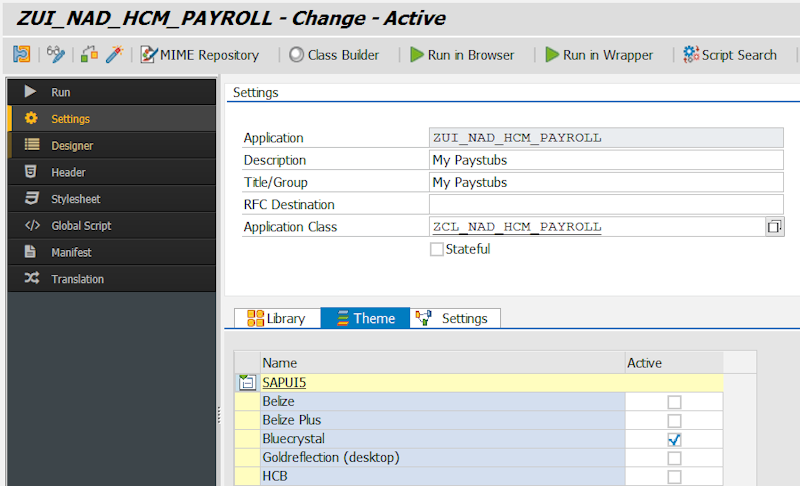This screenshot has width=800, height=486.
Task: Click the display/change glasses-pencil toolbar icon
Action: [55, 55]
